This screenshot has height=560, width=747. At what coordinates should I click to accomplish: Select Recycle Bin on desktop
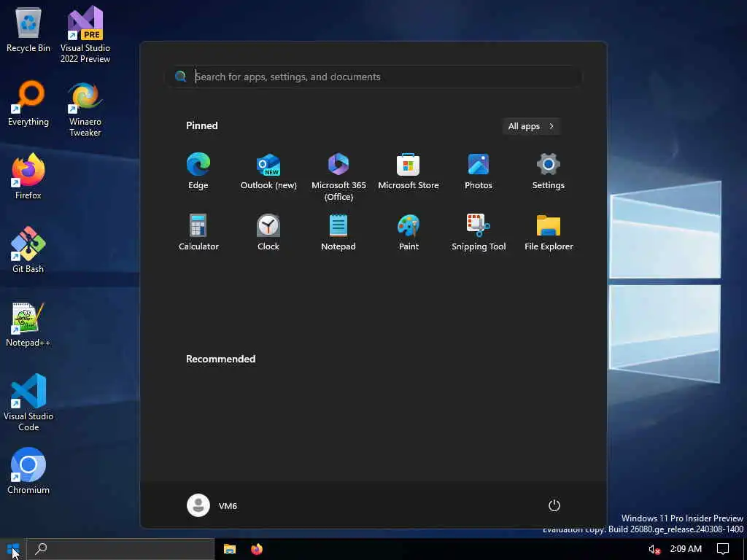coord(28,29)
